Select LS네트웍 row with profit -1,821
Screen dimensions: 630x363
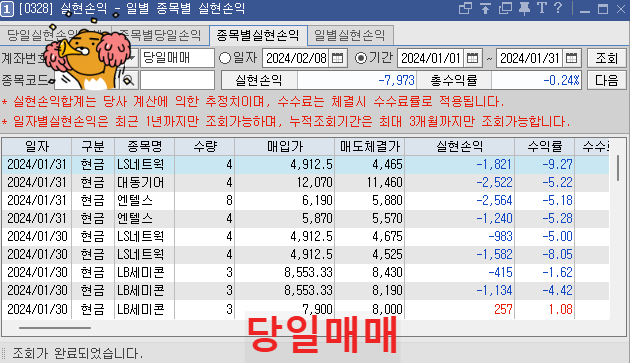coord(305,164)
